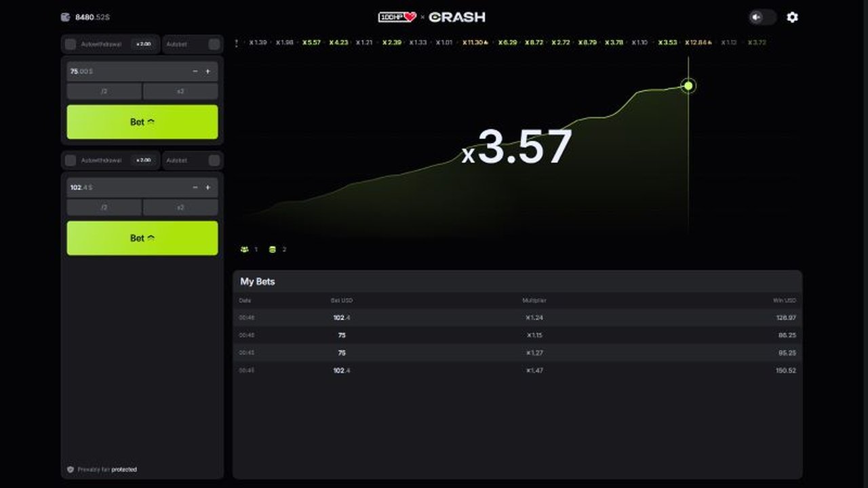The image size is (868, 488).
Task: Select history multiplier x1.21
Action: 364,43
